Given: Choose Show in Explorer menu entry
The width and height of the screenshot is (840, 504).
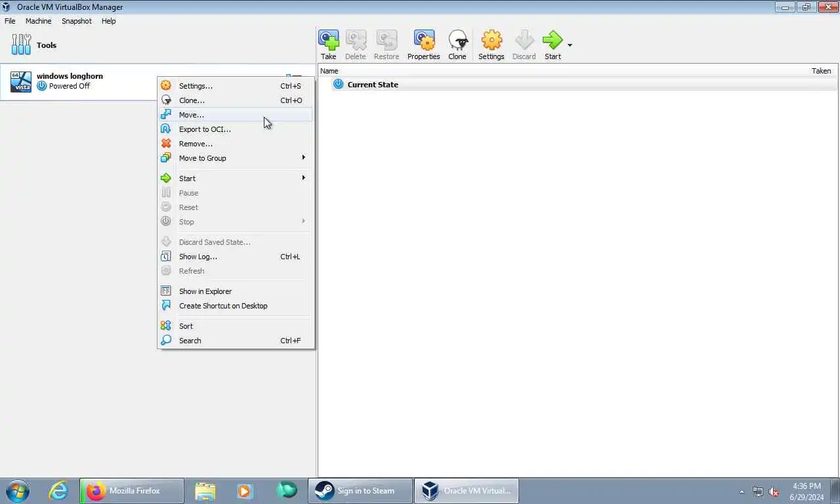Looking at the screenshot, I should click(x=236, y=291).
